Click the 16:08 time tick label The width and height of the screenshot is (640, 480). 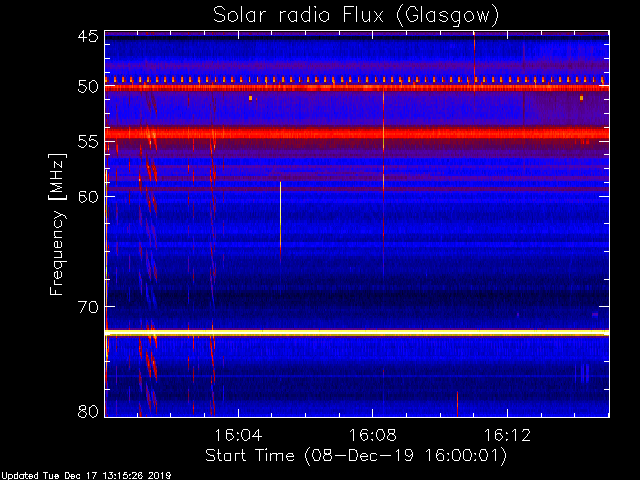tap(373, 435)
